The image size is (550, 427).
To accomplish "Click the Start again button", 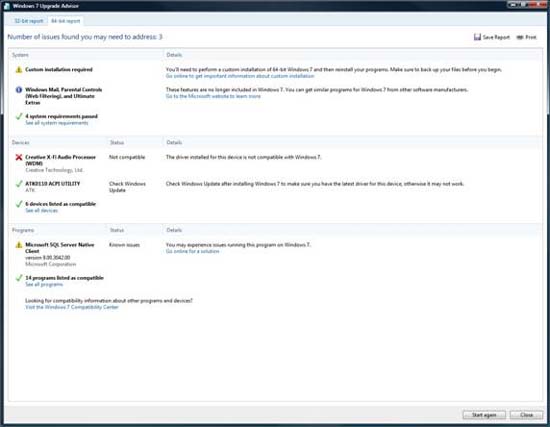I will click(484, 415).
